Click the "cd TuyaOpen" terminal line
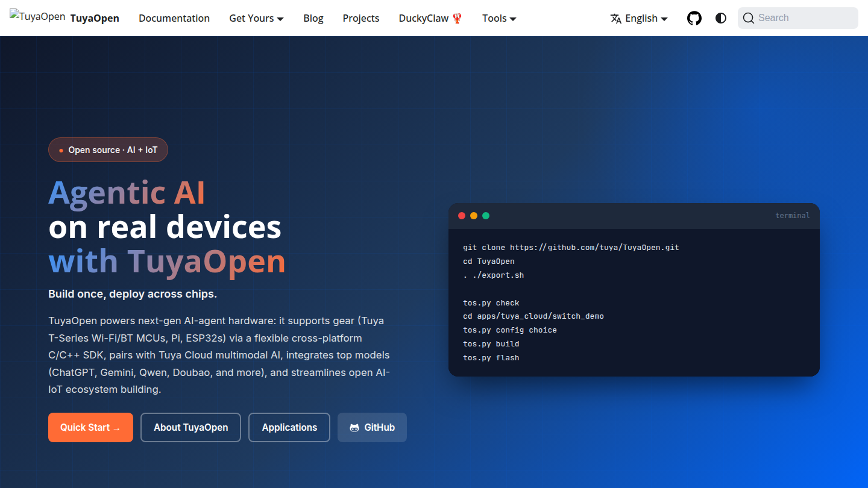The height and width of the screenshot is (488, 868). 489,261
